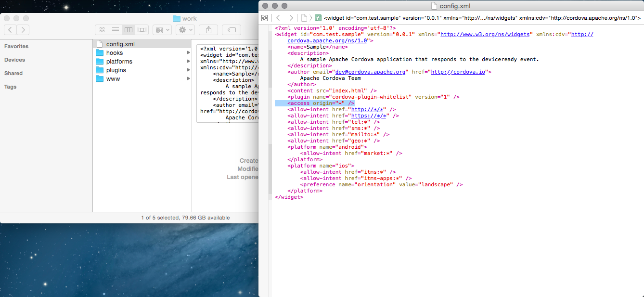The height and width of the screenshot is (297, 644).
Task: Click the Finder Edit Tags button
Action: click(232, 30)
